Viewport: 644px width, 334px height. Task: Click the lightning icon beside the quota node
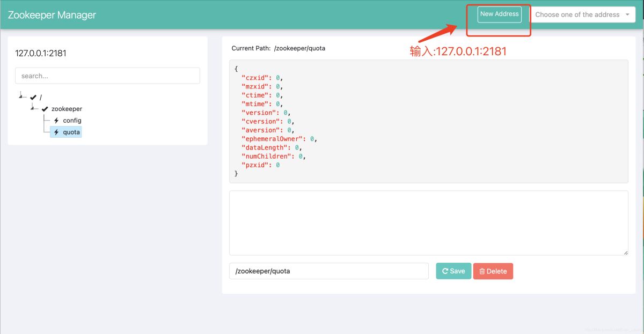click(56, 132)
